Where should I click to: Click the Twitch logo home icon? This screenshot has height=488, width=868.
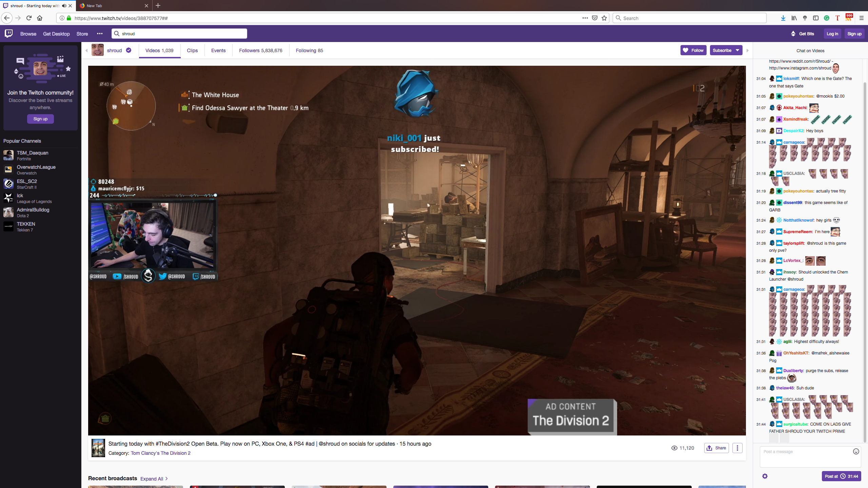click(x=9, y=33)
